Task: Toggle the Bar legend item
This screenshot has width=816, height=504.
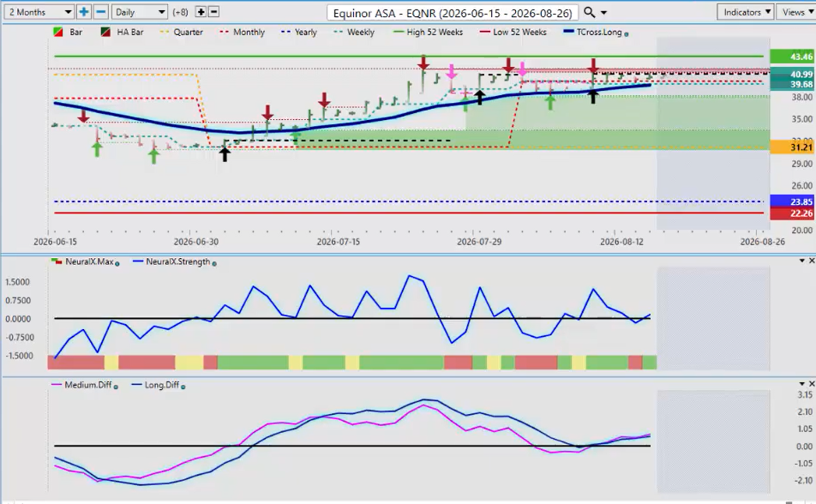Action: click(69, 33)
